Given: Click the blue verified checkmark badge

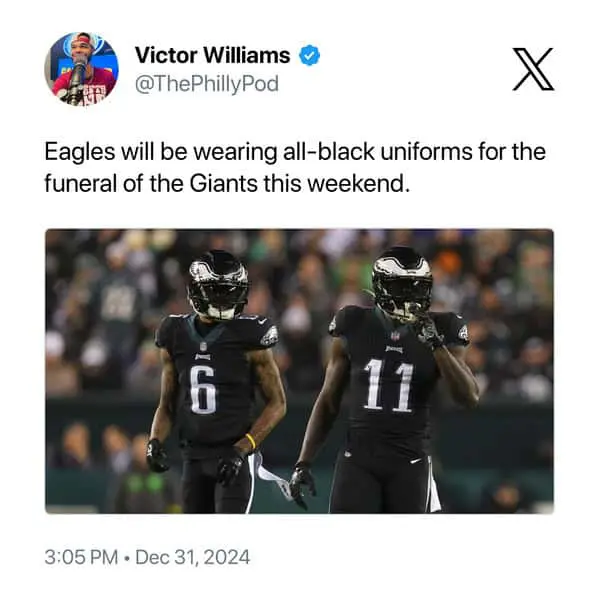Looking at the screenshot, I should tap(309, 55).
